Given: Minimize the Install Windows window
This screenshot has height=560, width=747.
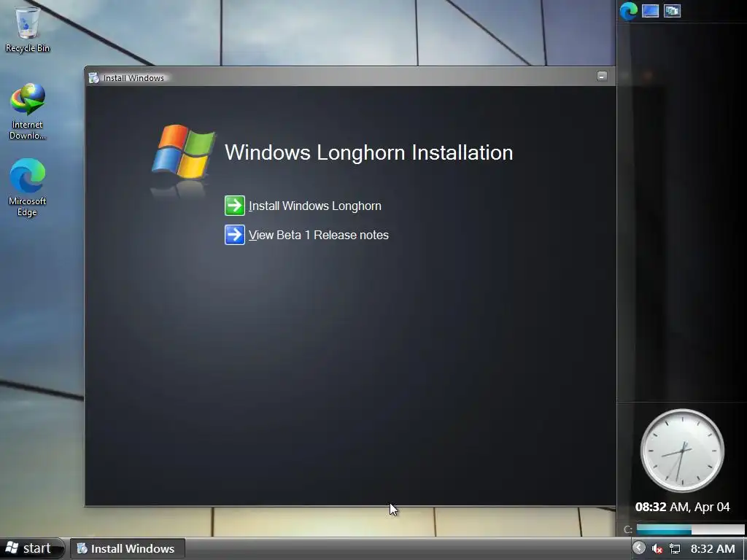Looking at the screenshot, I should tap(602, 76).
